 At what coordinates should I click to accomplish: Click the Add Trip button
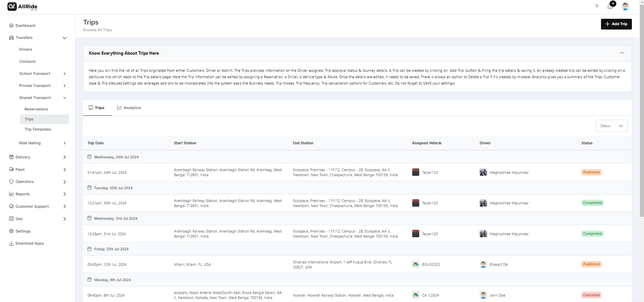click(x=616, y=24)
